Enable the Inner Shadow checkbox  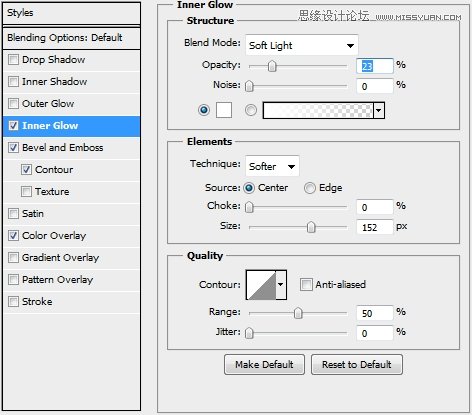click(x=13, y=81)
